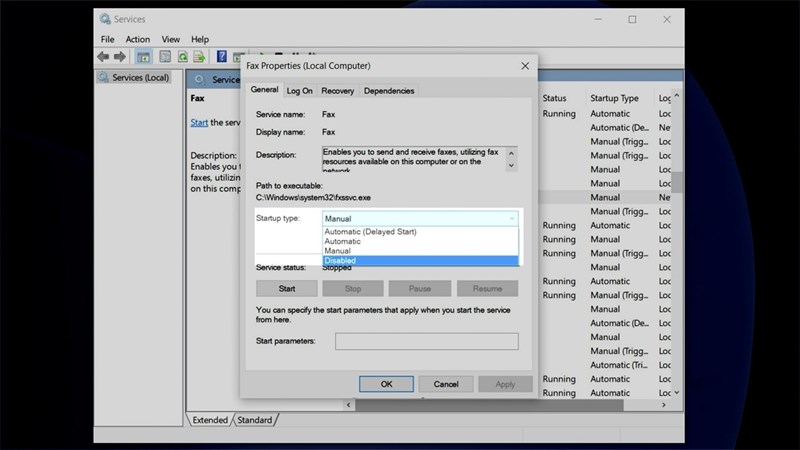Select the Extended view tab
Viewport: 800px width, 450px height.
coord(210,420)
